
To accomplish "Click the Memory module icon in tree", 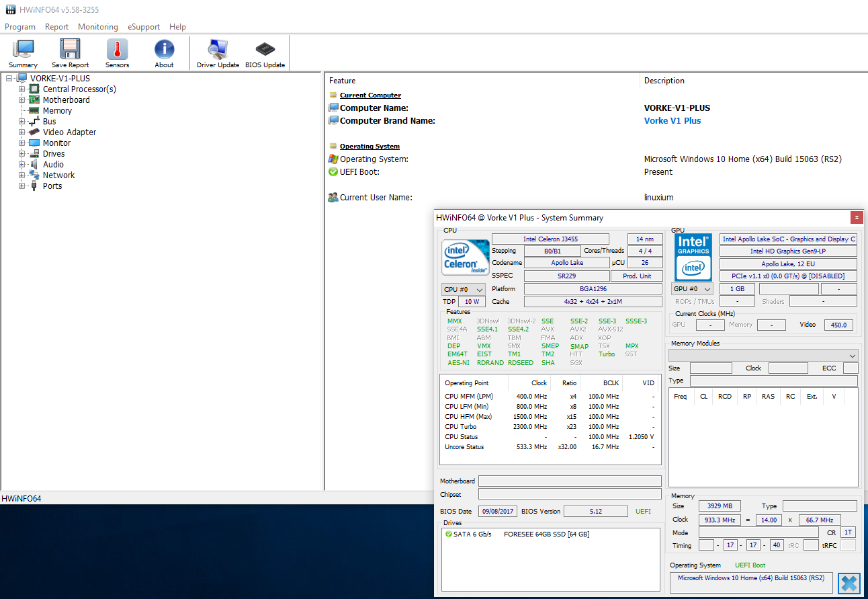I will click(34, 110).
